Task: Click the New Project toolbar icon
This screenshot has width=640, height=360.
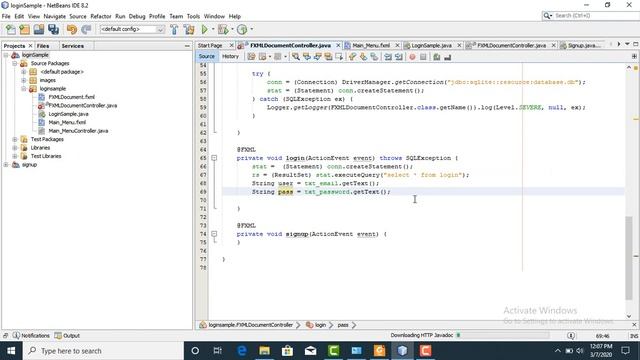Action: [x=24, y=29]
